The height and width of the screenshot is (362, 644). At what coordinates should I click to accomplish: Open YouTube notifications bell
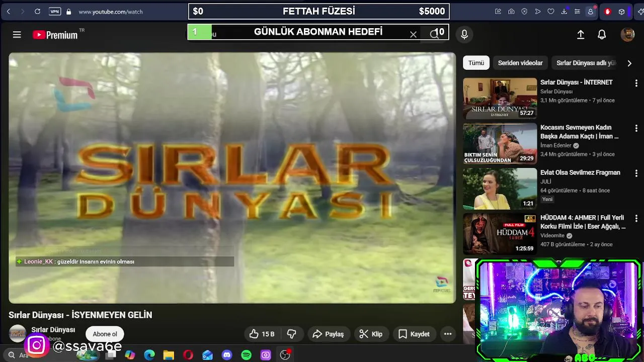pyautogui.click(x=602, y=34)
